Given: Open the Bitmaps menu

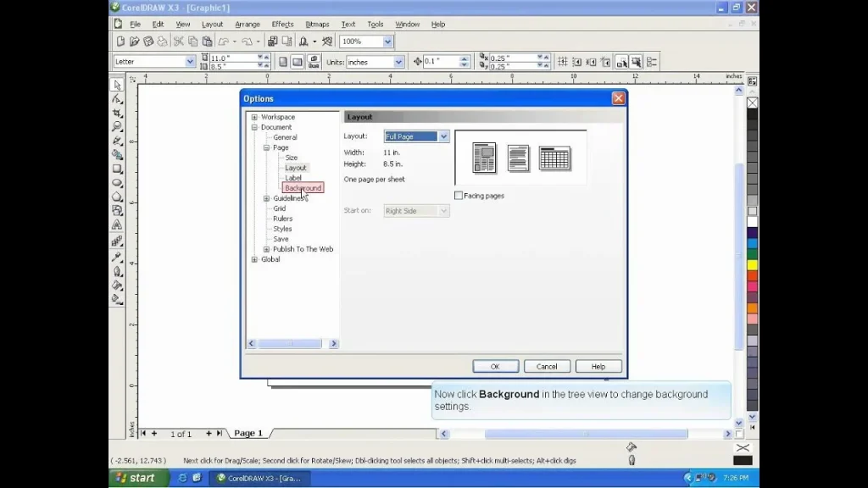Looking at the screenshot, I should tap(317, 25).
